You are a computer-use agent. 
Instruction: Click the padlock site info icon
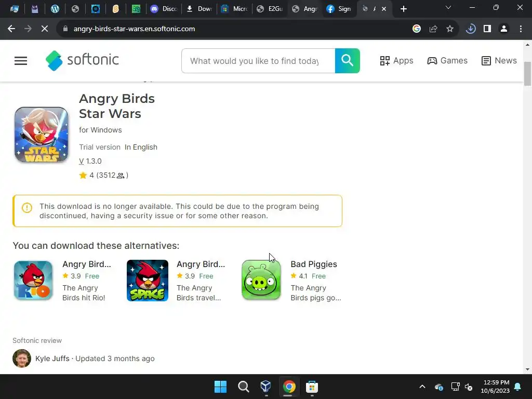coord(65,29)
